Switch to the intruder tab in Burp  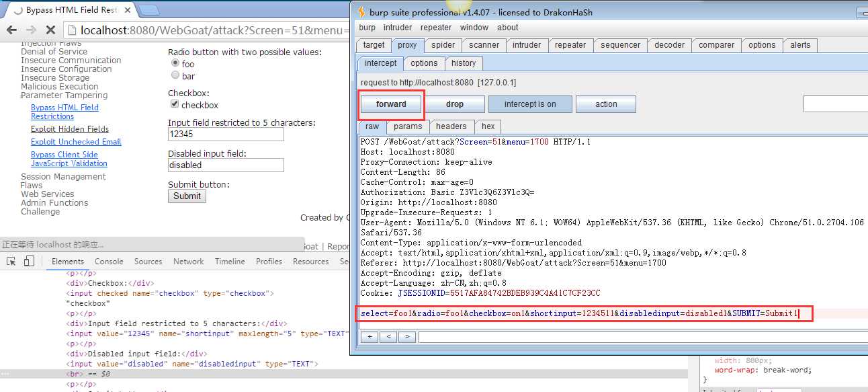point(527,45)
